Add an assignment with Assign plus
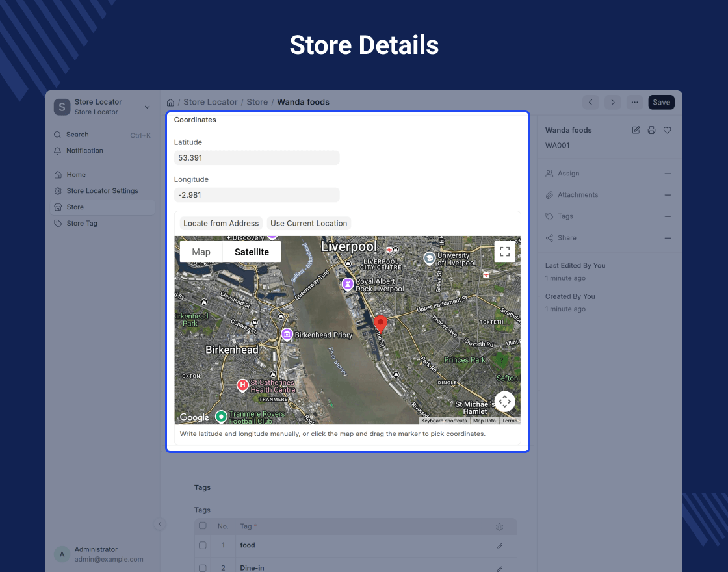 click(x=668, y=174)
